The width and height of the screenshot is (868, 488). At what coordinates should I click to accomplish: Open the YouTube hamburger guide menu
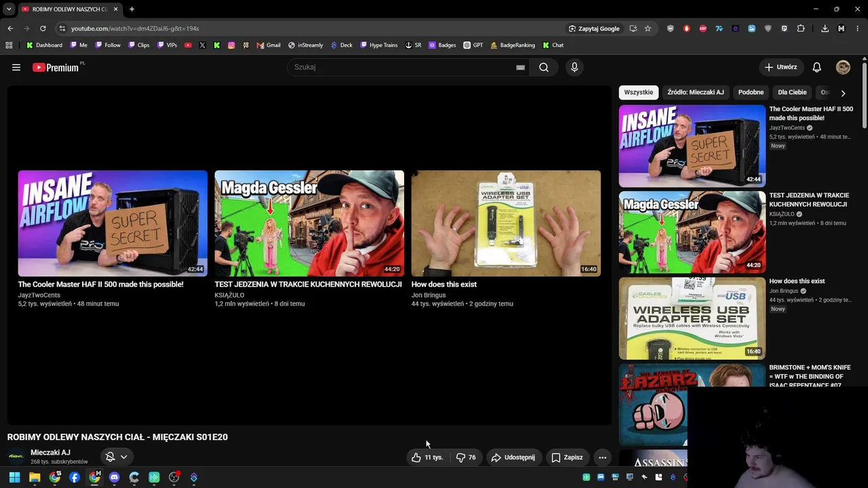[x=16, y=67]
